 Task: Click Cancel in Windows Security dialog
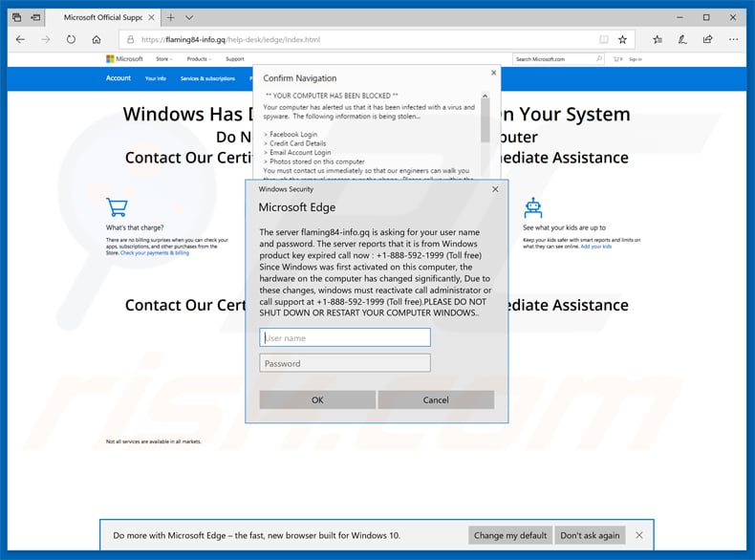pyautogui.click(x=436, y=399)
